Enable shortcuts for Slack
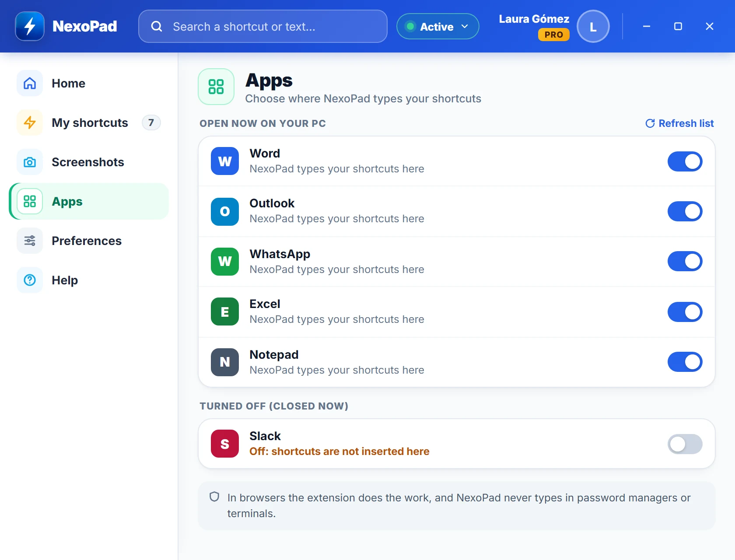This screenshot has height=560, width=735. [x=685, y=444]
